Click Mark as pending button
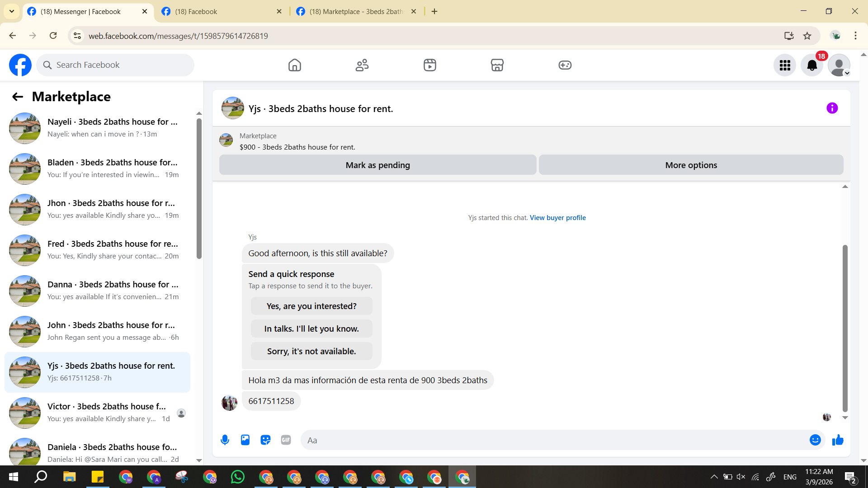The height and width of the screenshot is (488, 868). (377, 165)
